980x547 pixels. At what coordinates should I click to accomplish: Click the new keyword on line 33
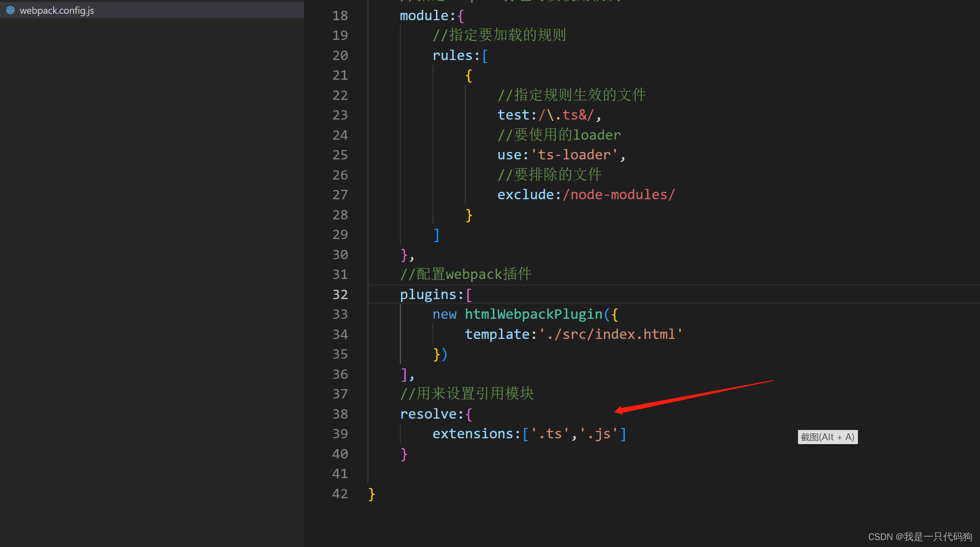coord(444,314)
